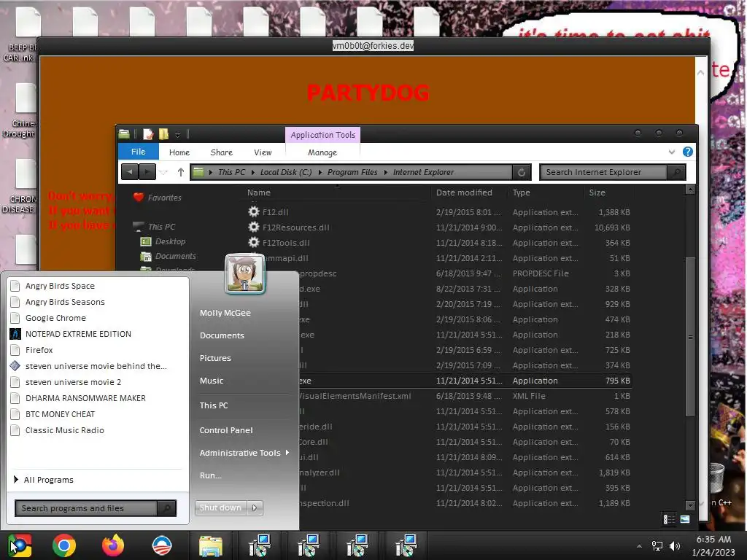Sort by Date modified column
747x560 pixels.
coord(464,192)
